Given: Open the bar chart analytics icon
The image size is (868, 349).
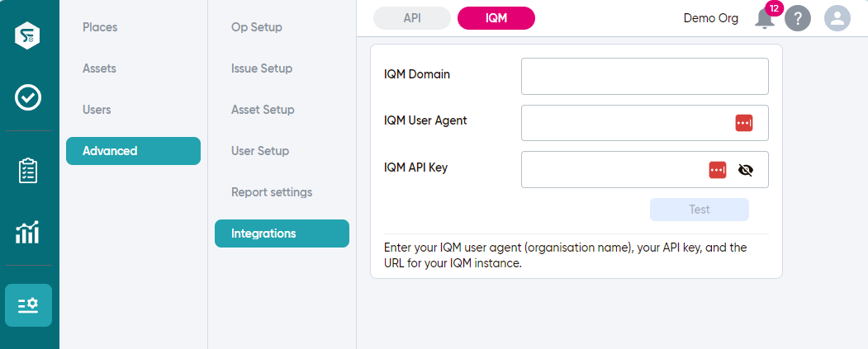Looking at the screenshot, I should [28, 233].
